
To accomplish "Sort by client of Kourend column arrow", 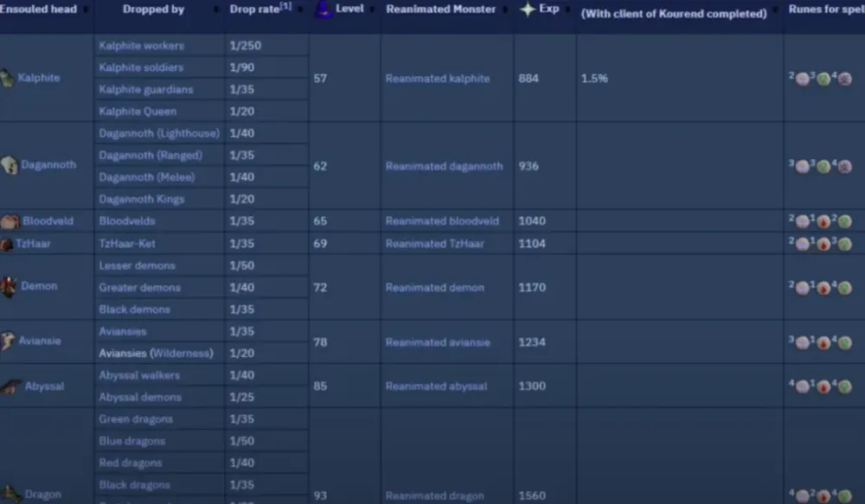I will (x=775, y=10).
